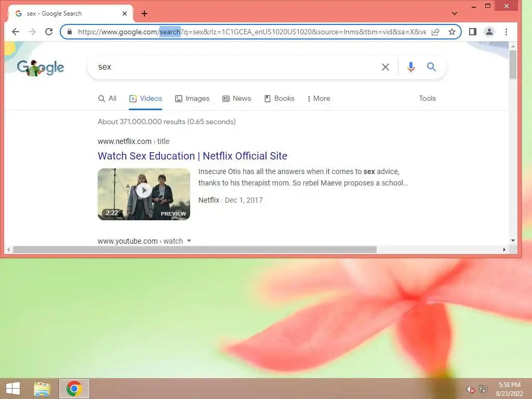532x399 pixels.
Task: Open the Chrome three-dot menu
Action: coord(506,32)
